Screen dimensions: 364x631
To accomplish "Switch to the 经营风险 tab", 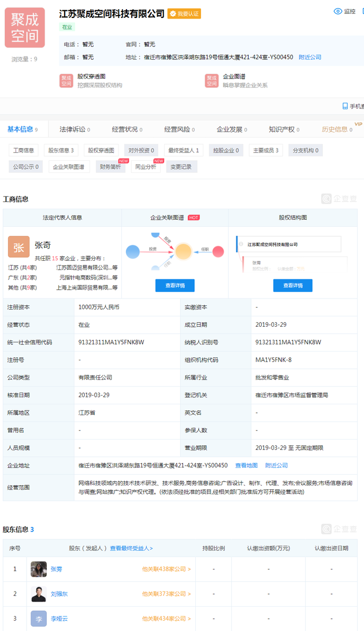I will tap(179, 130).
